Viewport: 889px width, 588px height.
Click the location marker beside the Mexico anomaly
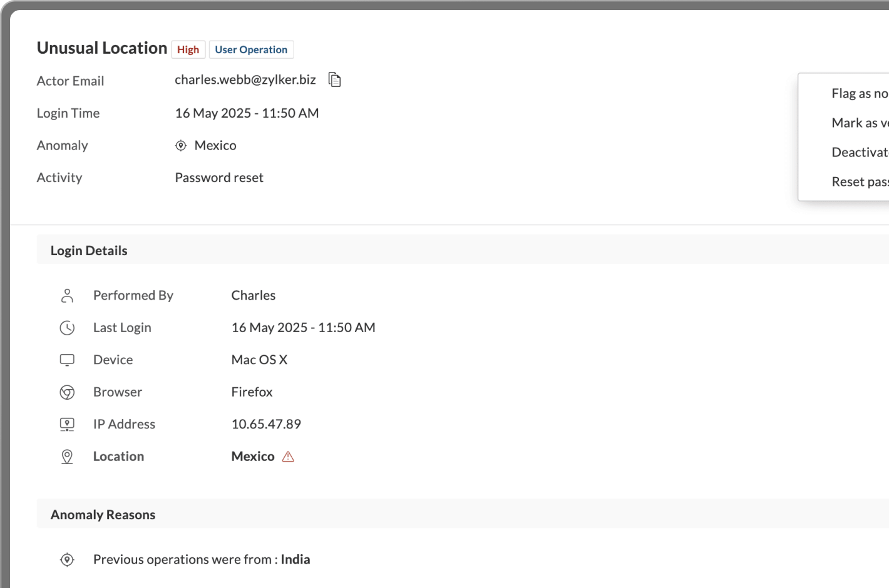tap(180, 145)
